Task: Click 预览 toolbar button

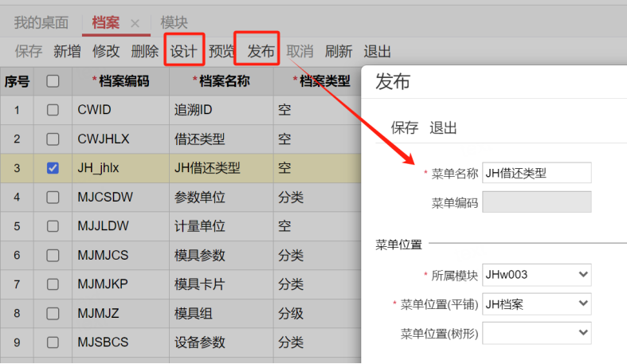Action: tap(221, 51)
